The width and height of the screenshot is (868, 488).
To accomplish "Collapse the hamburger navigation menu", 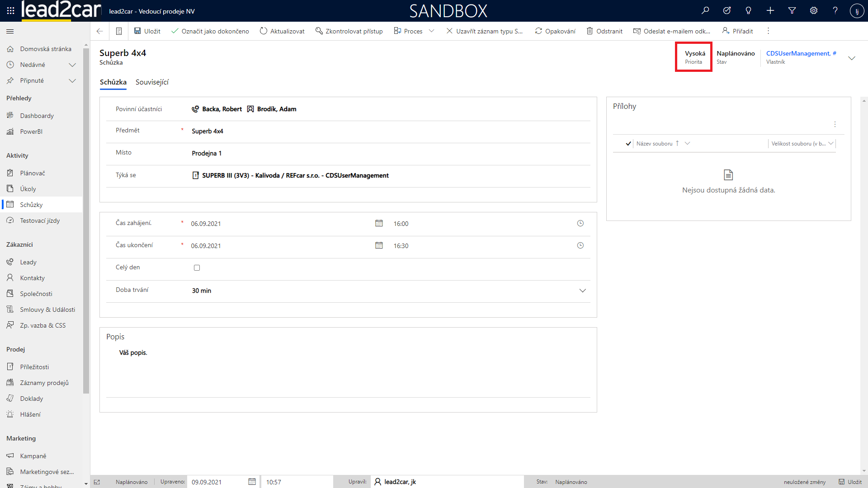I will 10,31.
